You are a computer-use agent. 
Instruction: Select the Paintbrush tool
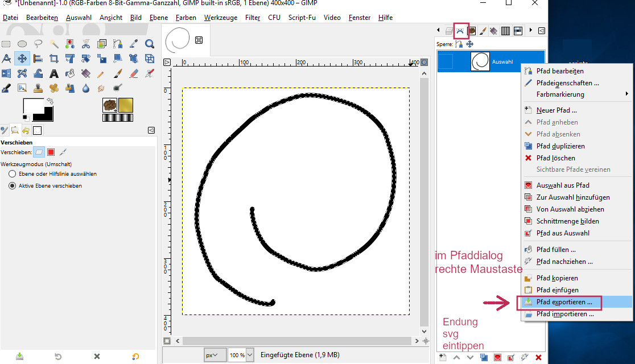tap(118, 73)
